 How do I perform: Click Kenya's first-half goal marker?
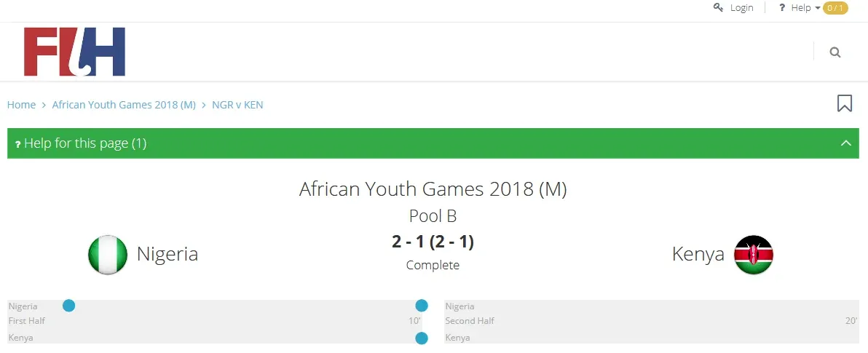tap(422, 338)
